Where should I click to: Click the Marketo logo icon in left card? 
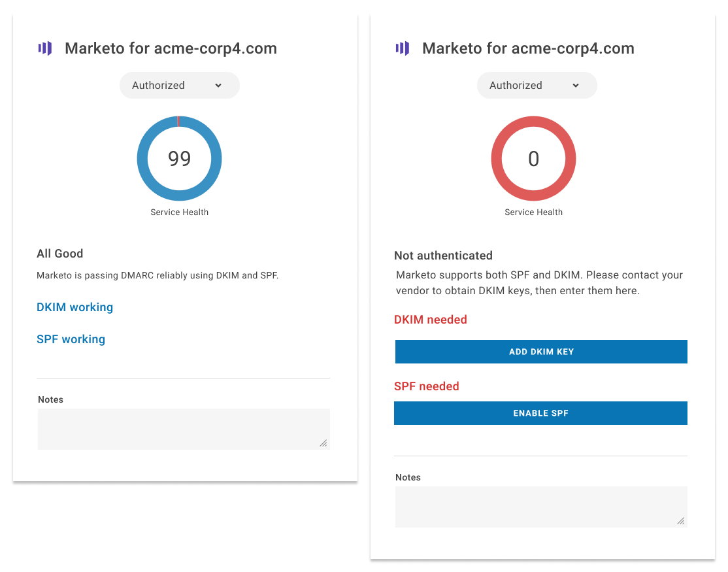[45, 48]
